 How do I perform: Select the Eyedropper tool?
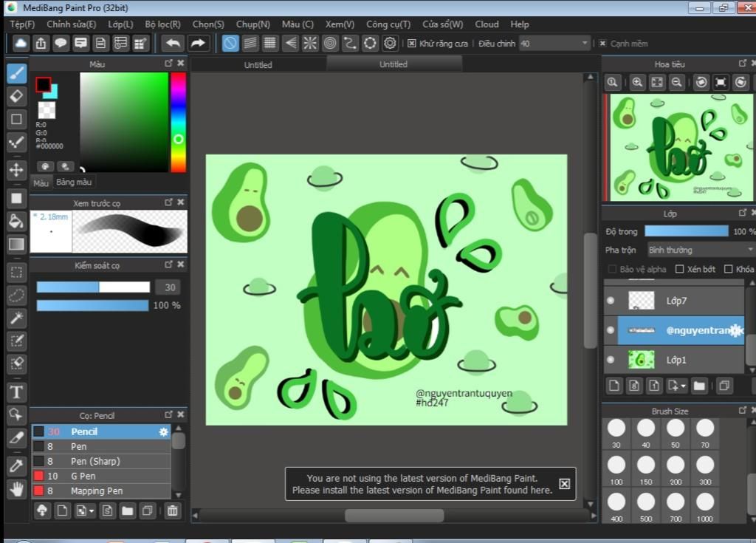click(16, 466)
